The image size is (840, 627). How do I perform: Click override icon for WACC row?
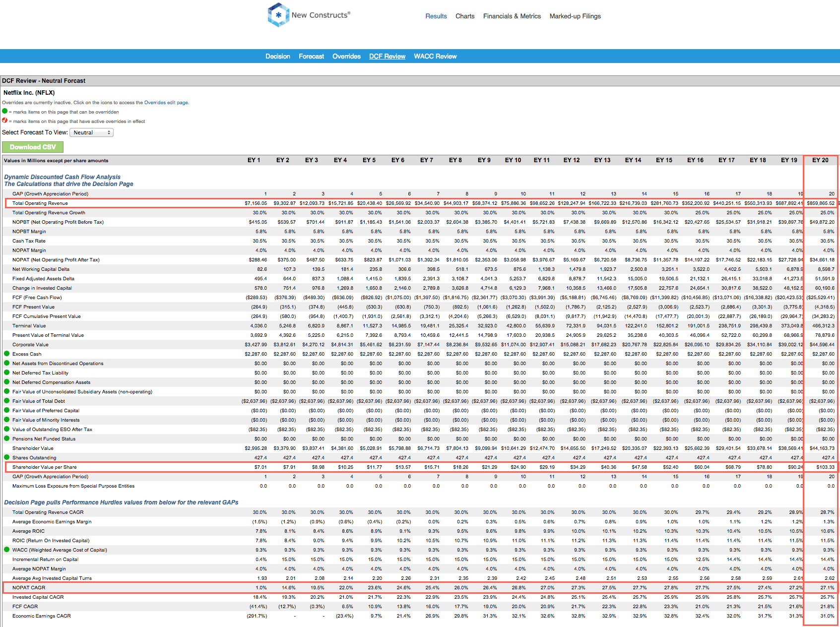(7, 550)
